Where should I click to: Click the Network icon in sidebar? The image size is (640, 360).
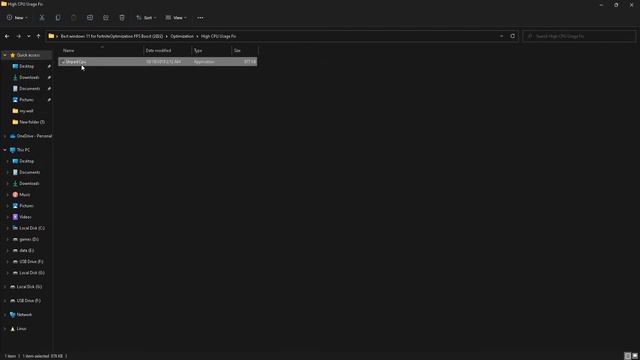(x=12, y=315)
